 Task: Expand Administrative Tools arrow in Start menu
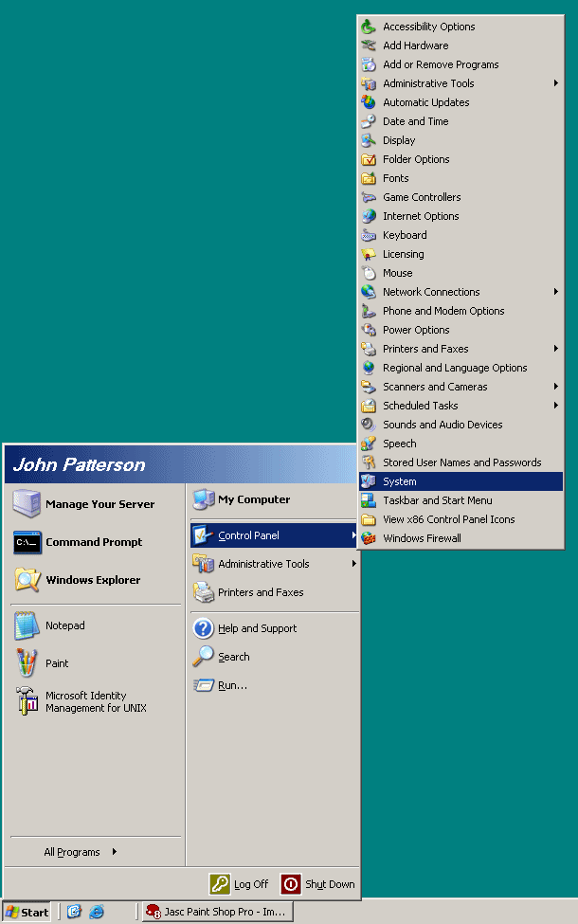tap(353, 564)
